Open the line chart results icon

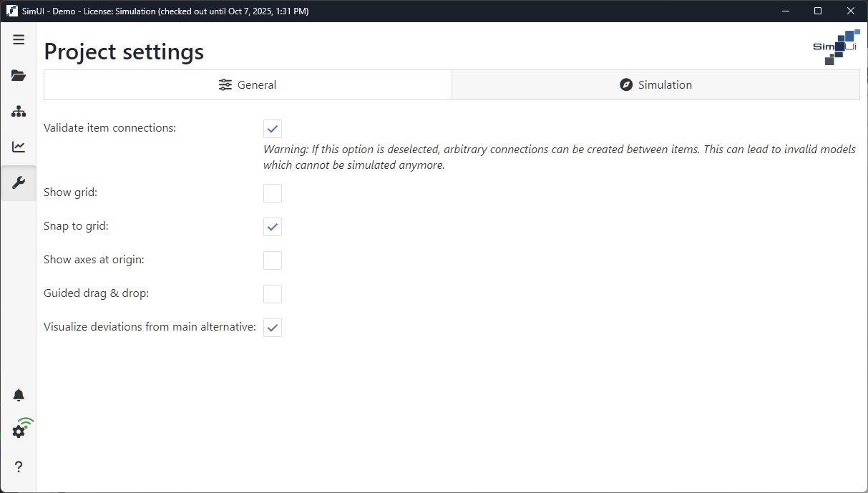[x=19, y=147]
